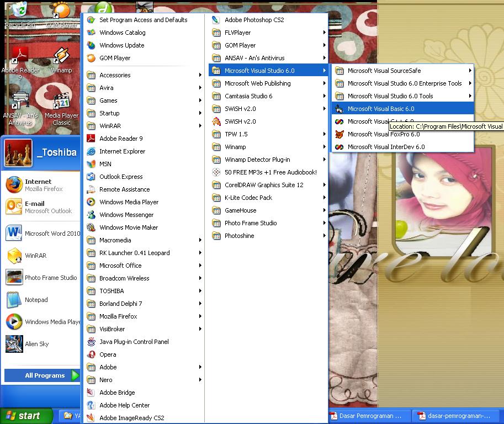The width and height of the screenshot is (504, 424).
Task: Click the _Toshiba user account picture
Action: pyautogui.click(x=18, y=153)
